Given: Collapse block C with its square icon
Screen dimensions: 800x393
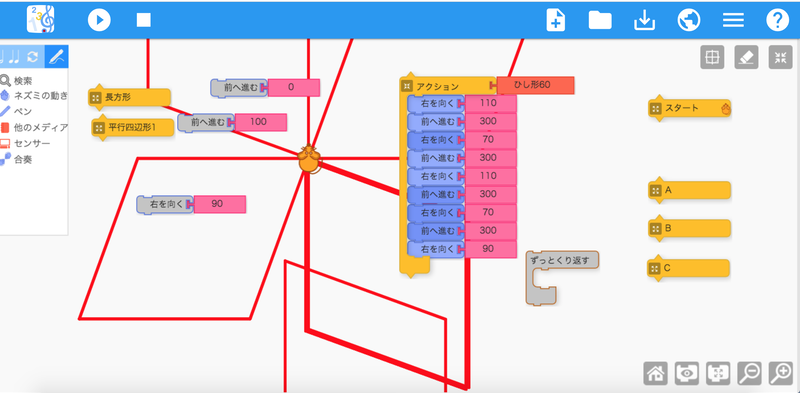Looking at the screenshot, I should tap(655, 268).
